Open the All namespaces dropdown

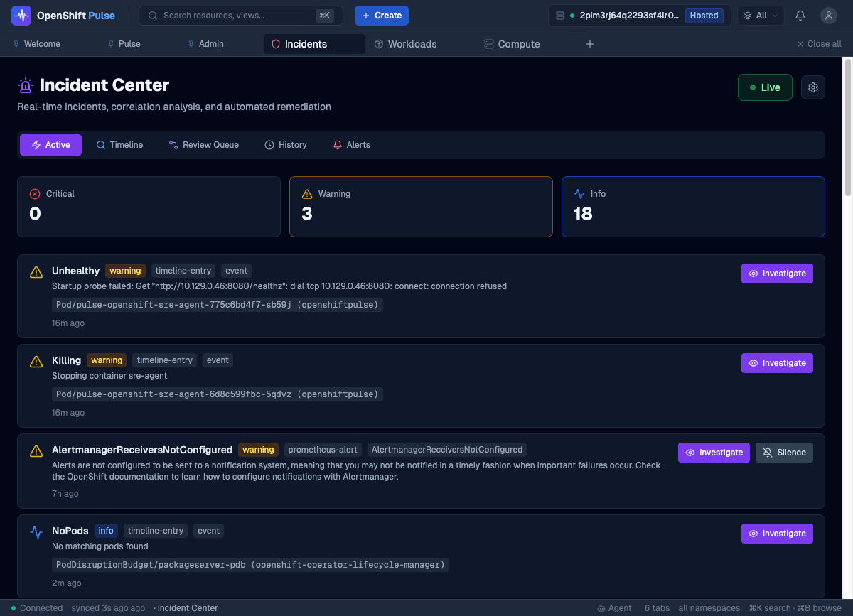tap(761, 16)
